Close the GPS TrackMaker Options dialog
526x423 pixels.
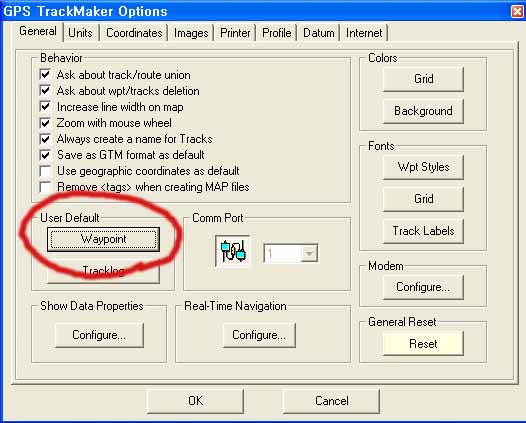(517, 11)
